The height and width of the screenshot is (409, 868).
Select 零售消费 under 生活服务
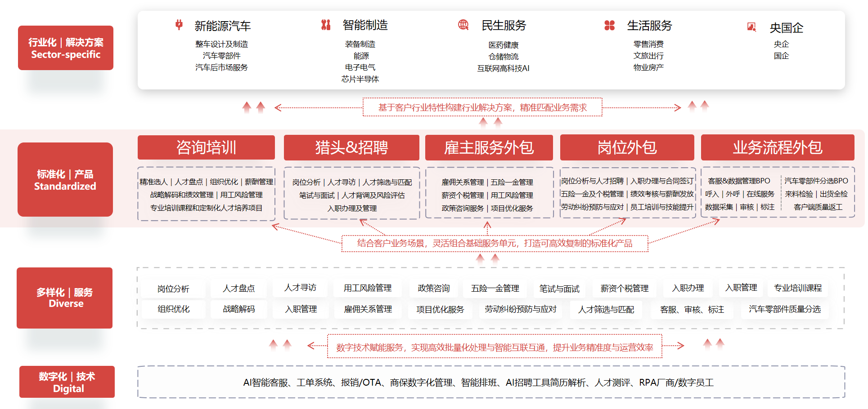pyautogui.click(x=649, y=44)
